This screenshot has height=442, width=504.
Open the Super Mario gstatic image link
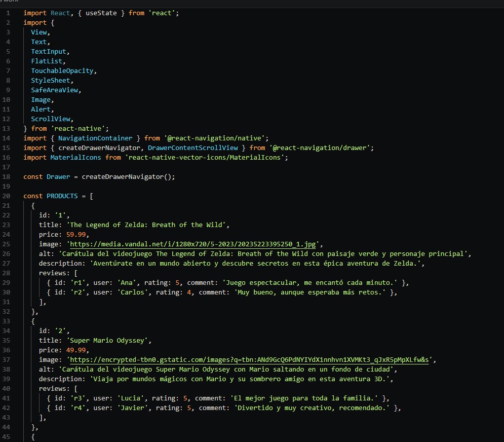pos(249,360)
